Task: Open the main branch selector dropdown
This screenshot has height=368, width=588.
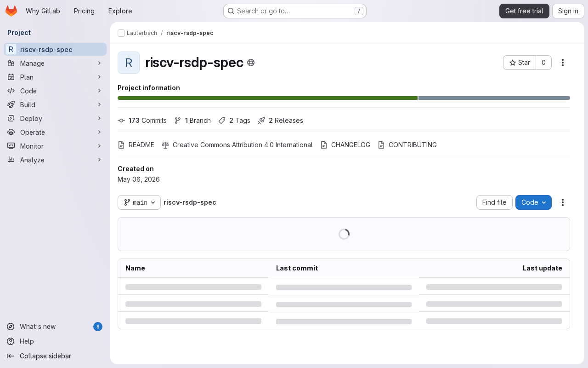Action: 139,202
